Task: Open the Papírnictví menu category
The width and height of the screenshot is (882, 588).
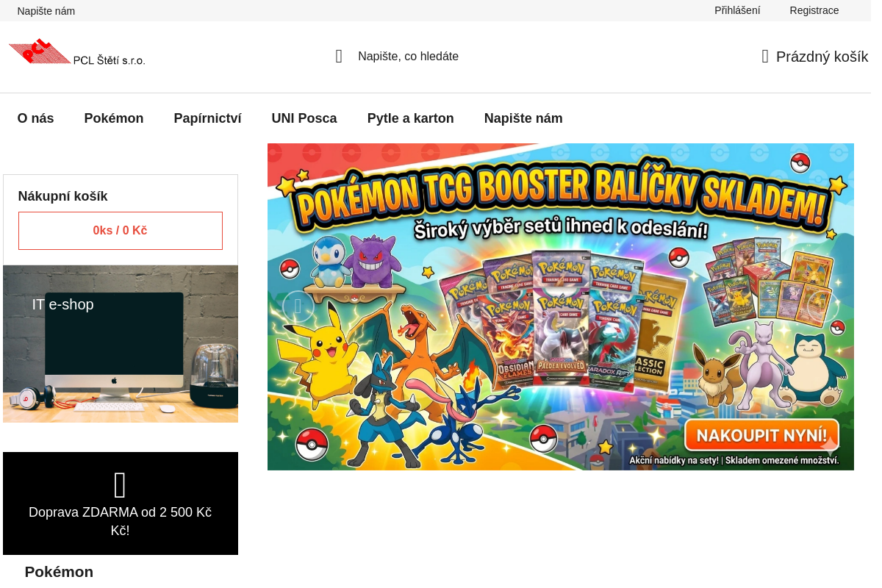Action: 208,118
